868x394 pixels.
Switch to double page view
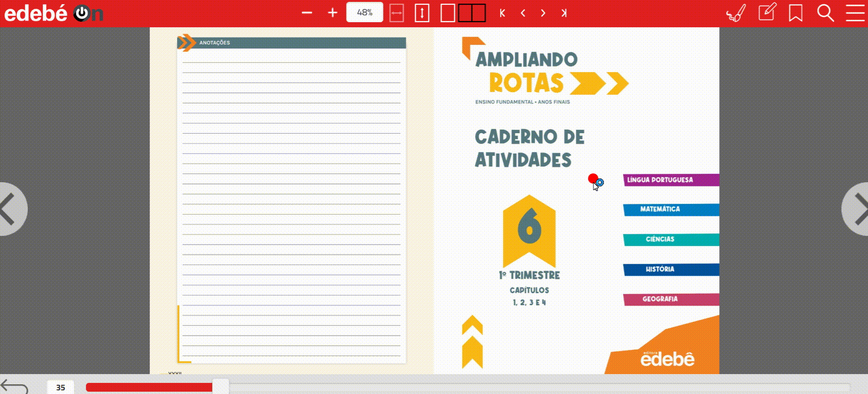point(472,13)
